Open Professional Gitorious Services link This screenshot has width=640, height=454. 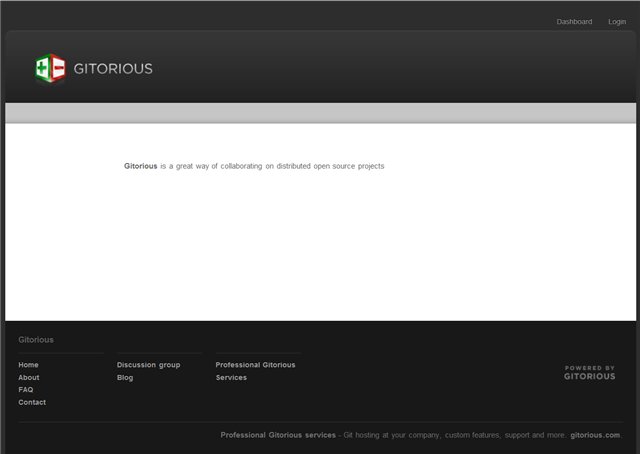[x=255, y=371]
